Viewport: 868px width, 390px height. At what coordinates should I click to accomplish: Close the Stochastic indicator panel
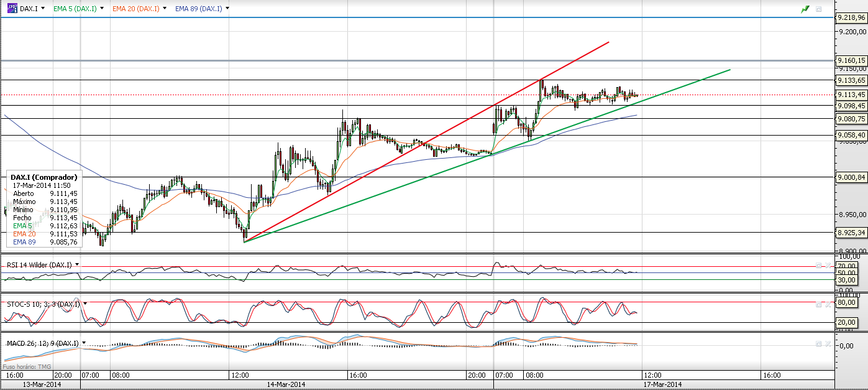828,304
